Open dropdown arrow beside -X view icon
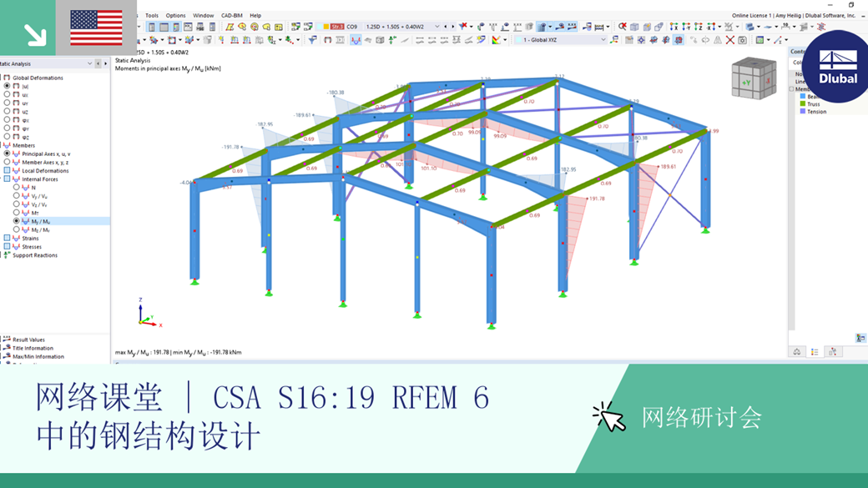Viewport: 868px width, 488px height. (719, 27)
